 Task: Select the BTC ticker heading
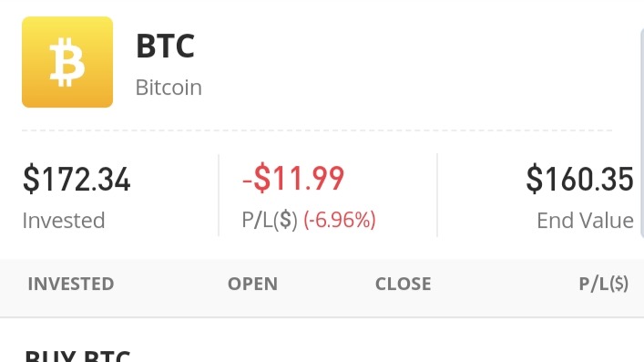[x=165, y=47]
